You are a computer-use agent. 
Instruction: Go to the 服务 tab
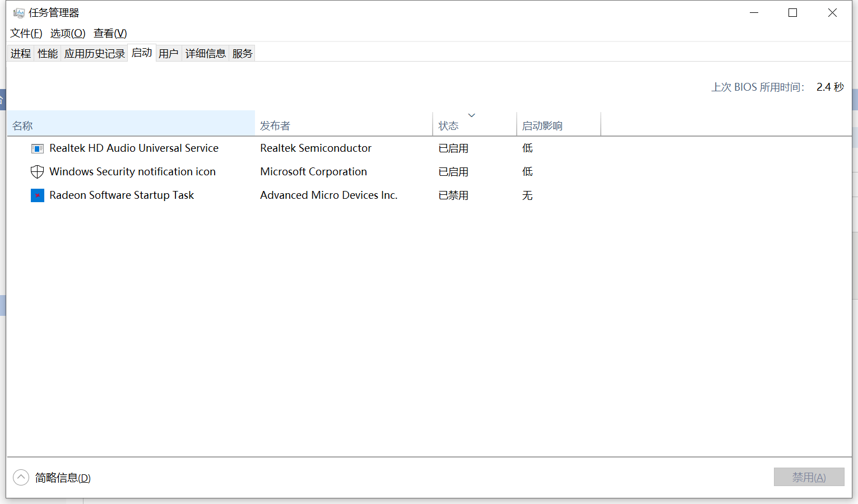(242, 54)
